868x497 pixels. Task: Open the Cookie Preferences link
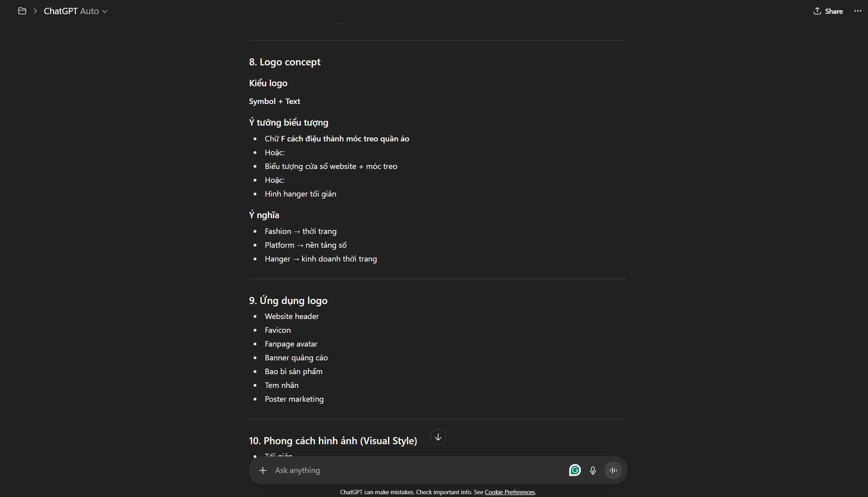pyautogui.click(x=510, y=492)
